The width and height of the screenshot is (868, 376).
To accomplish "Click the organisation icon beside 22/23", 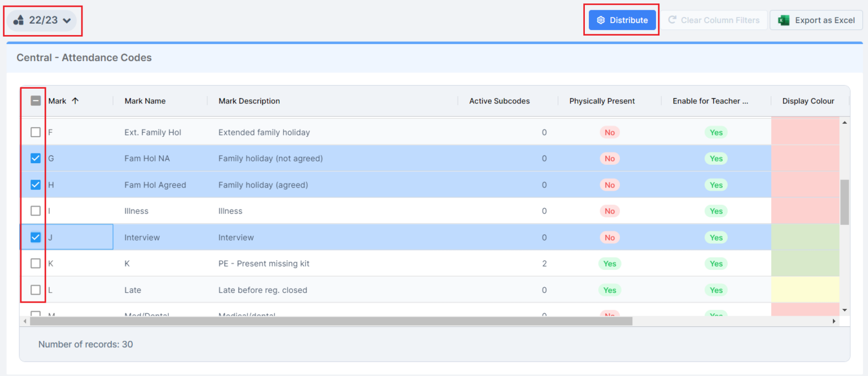I will (17, 19).
